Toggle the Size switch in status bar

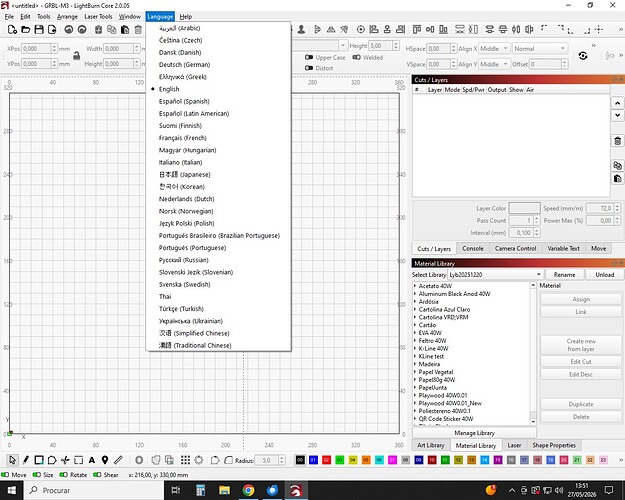pyautogui.click(x=37, y=475)
